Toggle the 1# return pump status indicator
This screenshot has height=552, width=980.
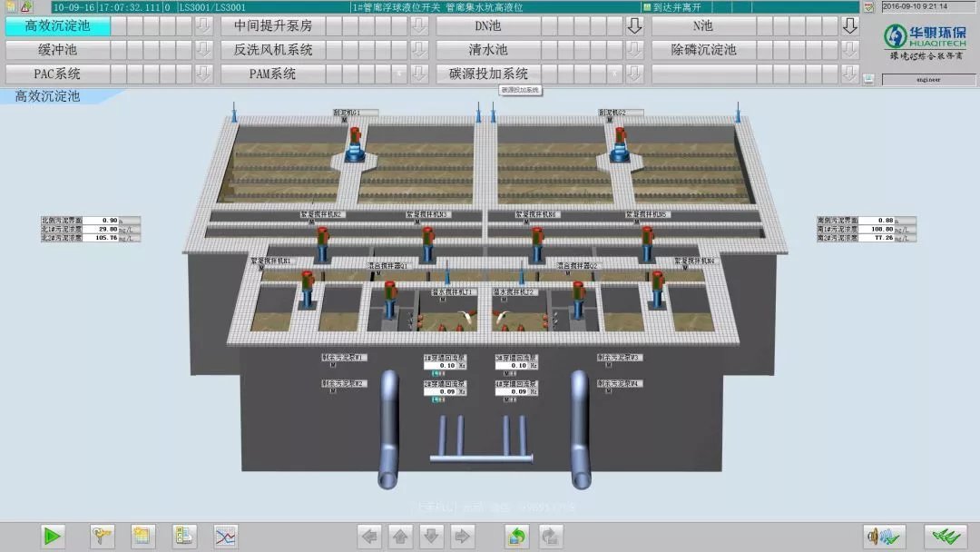coord(437,373)
